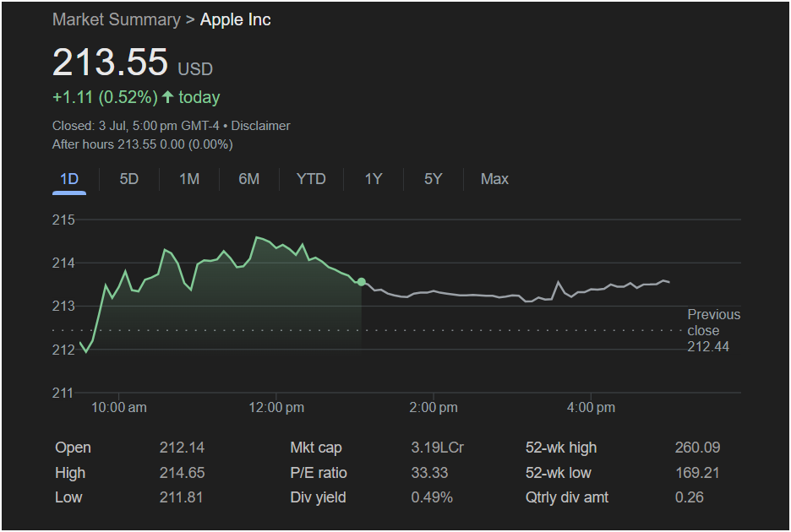Switch to the YTD tab

coord(311,179)
